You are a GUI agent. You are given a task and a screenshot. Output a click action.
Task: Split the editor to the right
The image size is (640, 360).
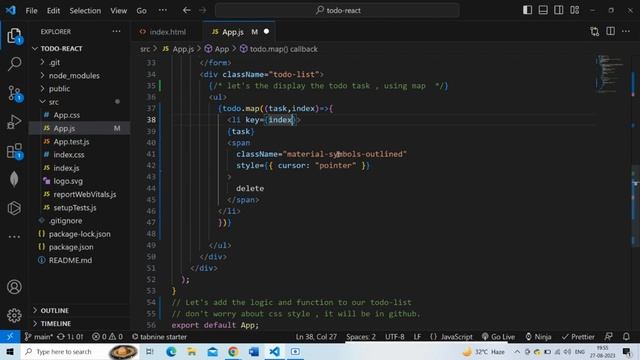(611, 31)
